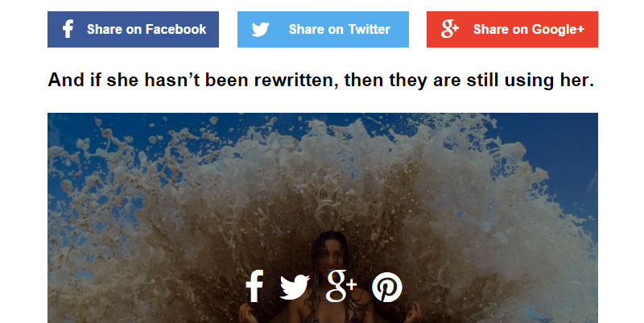This screenshot has height=323, width=644.
Task: Click the woman's raised hand beside Facebook icon
Action: tap(248, 313)
